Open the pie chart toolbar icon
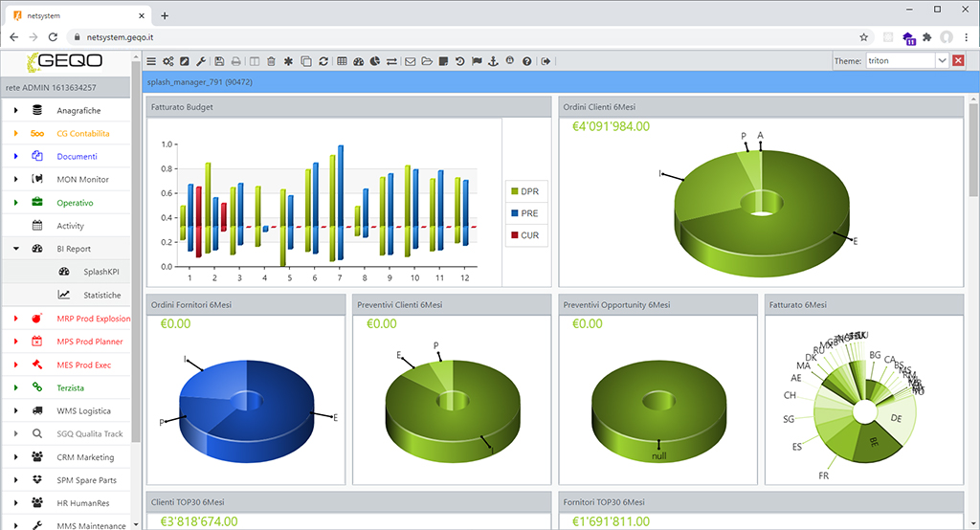Viewport: 980px width, 530px height. pos(374,61)
